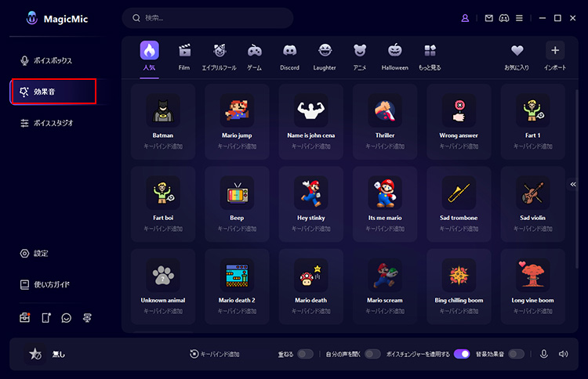Switch to the Laughter category tab
The image size is (588, 379).
coord(325,56)
